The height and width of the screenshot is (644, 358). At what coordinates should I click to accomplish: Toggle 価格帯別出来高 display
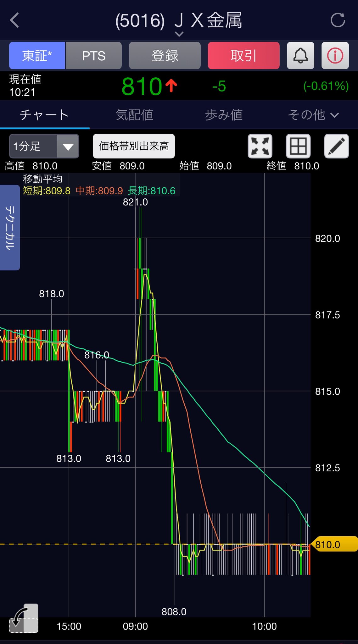coord(134,146)
